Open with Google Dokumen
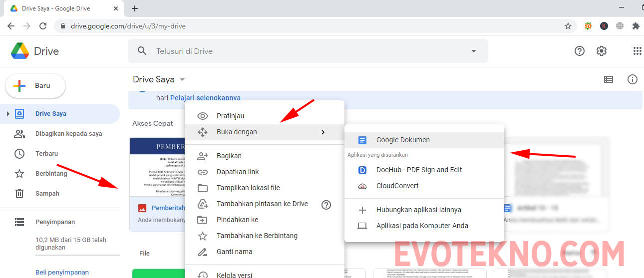Screen dimensions: 644x278 [x=424, y=140]
